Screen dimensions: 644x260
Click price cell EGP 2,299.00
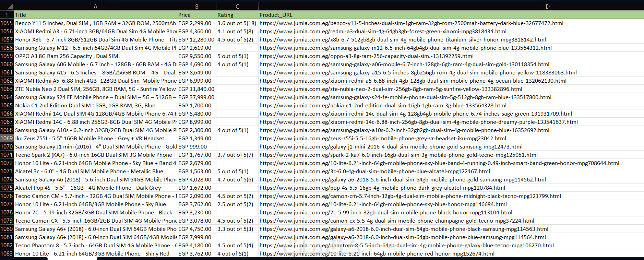click(x=196, y=23)
